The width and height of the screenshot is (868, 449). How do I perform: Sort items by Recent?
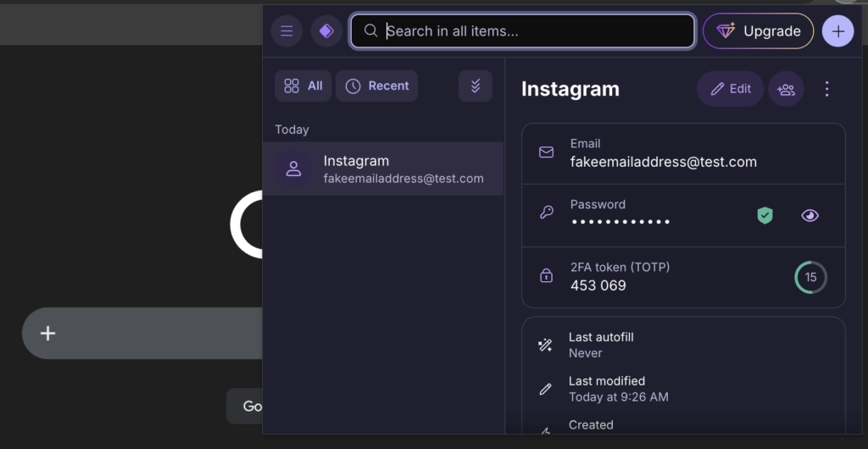point(376,86)
